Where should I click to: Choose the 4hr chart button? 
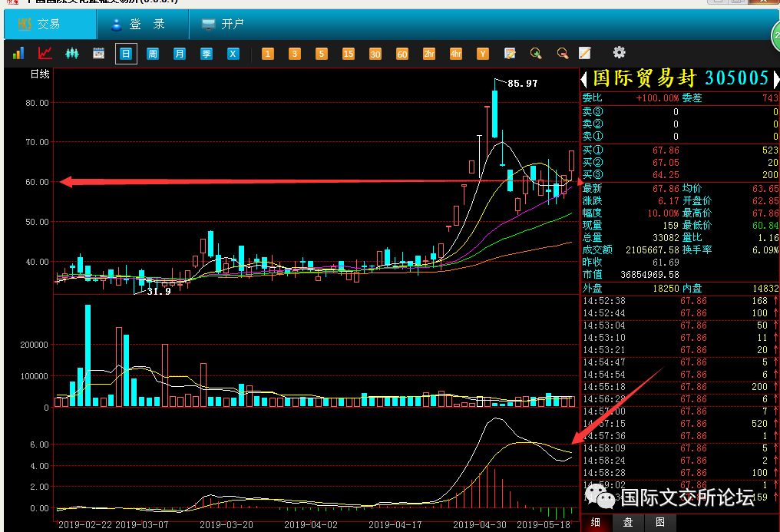coord(456,53)
